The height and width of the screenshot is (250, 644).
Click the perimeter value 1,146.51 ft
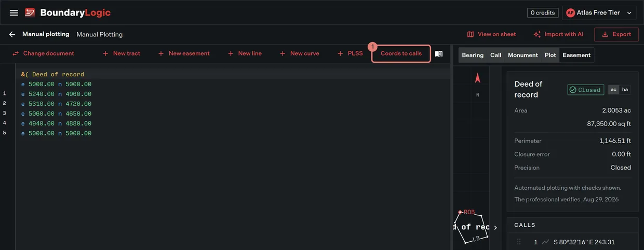coord(615,141)
